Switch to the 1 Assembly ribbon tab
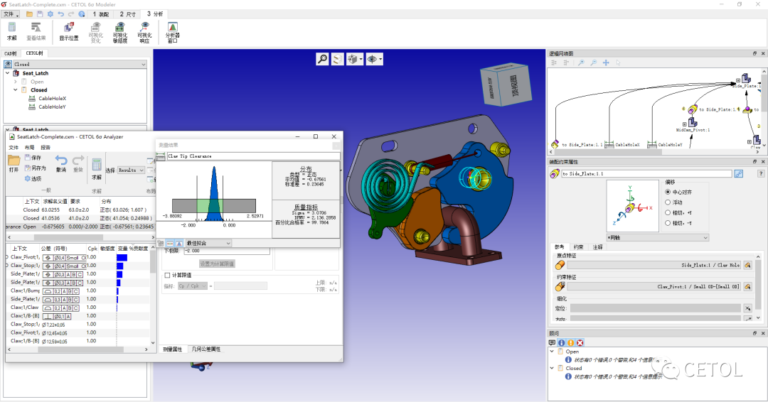768x402 pixels. tap(100, 14)
